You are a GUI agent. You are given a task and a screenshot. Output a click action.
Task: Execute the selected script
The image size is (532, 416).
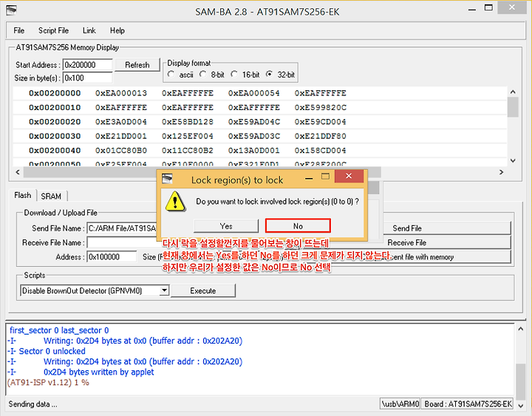[x=203, y=291]
